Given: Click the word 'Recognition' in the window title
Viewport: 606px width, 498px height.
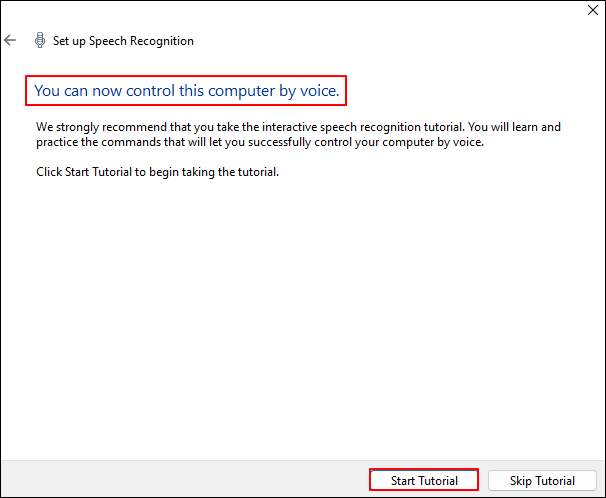Looking at the screenshot, I should 161,41.
